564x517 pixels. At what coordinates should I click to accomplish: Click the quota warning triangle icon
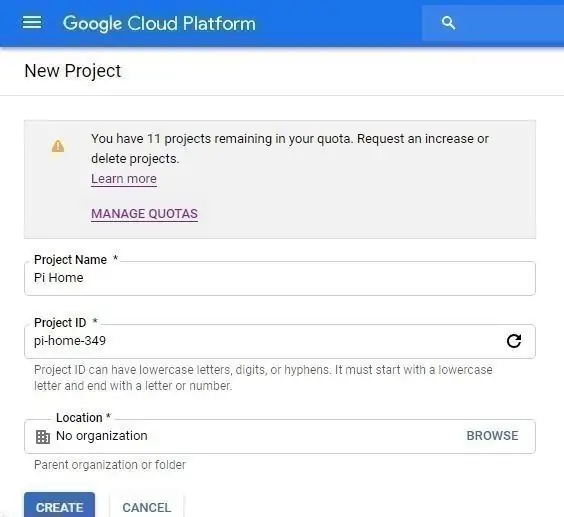point(58,146)
